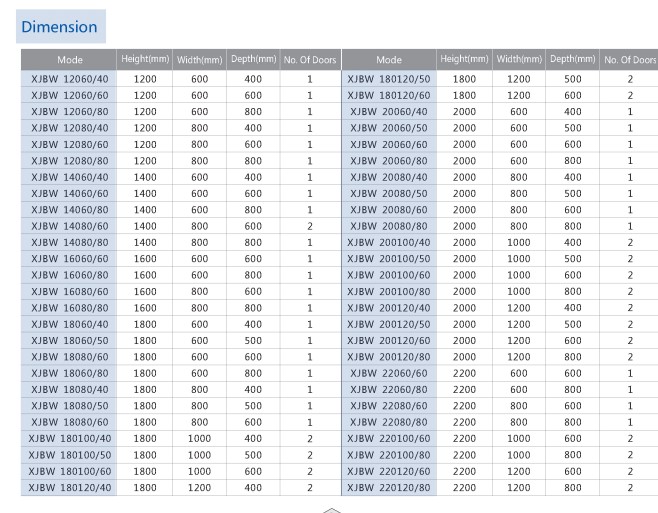Click the Dimension heading tab

pyautogui.click(x=60, y=27)
